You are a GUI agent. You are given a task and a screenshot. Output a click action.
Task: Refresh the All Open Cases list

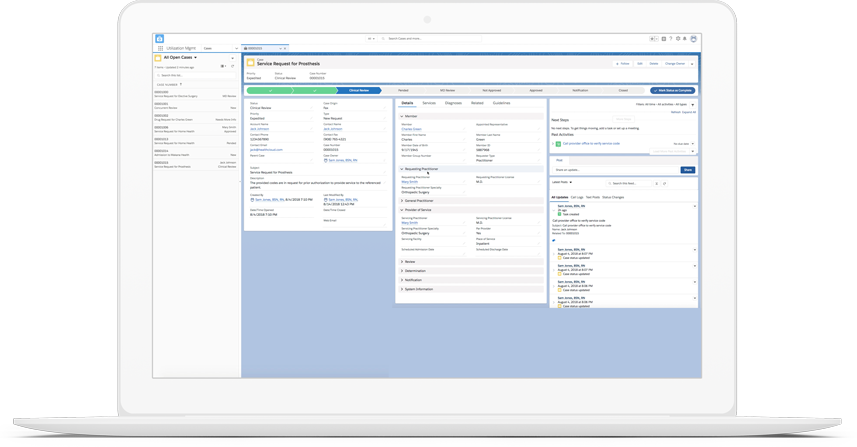tap(233, 67)
